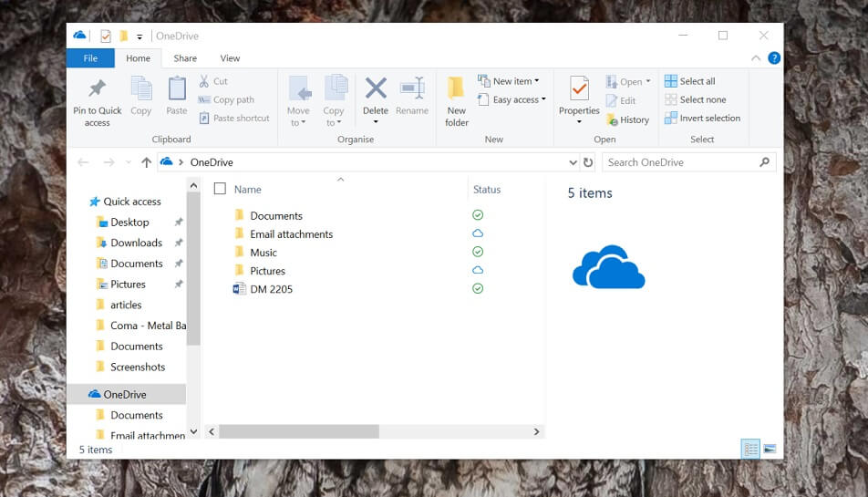Collapse the ribbon with the chevron
Image resolution: width=868 pixels, height=497 pixels.
(756, 57)
